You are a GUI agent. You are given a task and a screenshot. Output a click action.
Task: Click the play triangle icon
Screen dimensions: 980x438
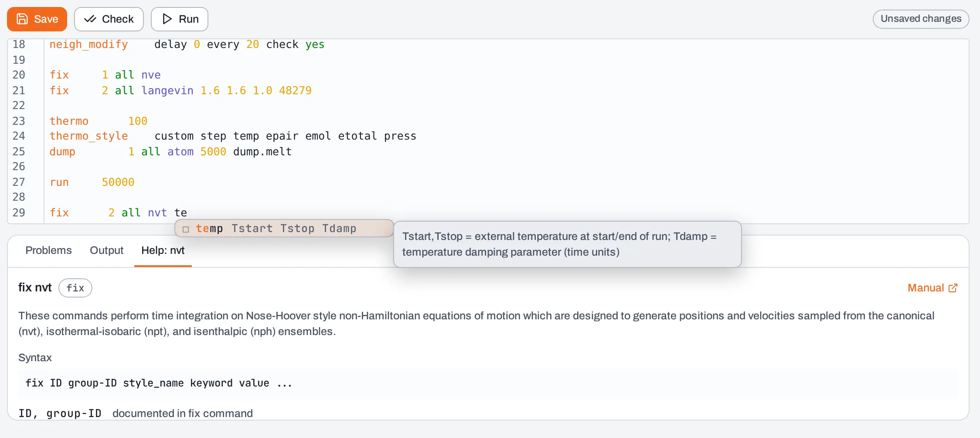point(167,19)
